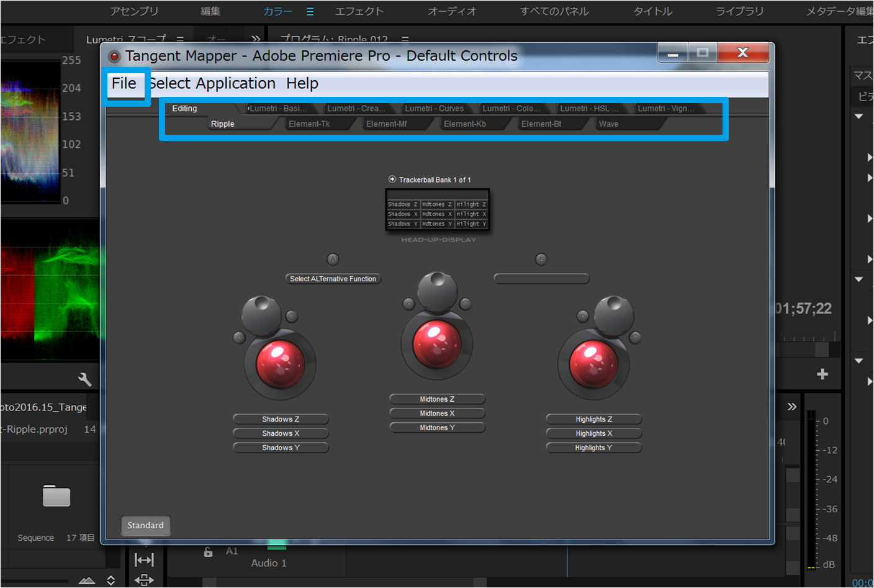The width and height of the screenshot is (874, 588).
Task: Select the Midtones Y mapping
Action: pyautogui.click(x=437, y=428)
